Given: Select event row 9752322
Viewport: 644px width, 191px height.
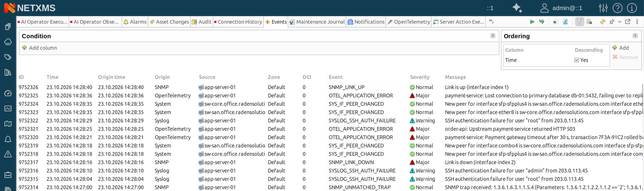Looking at the screenshot, I should click(330, 121).
